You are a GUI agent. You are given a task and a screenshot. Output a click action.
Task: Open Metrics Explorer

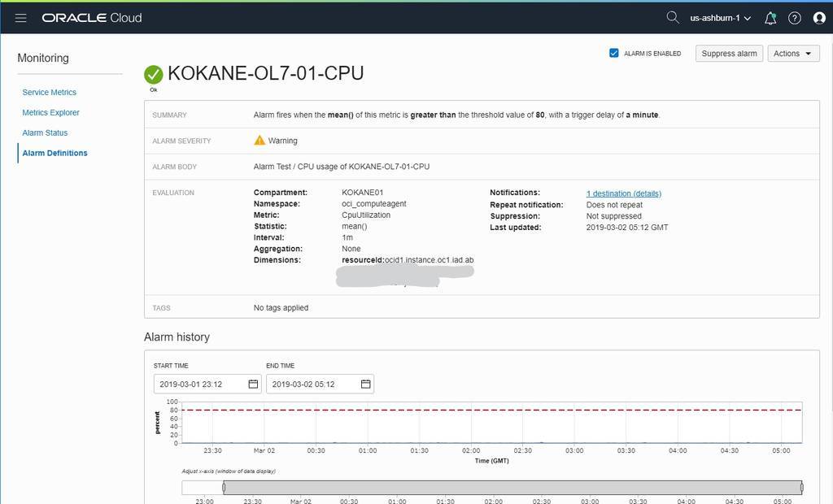pos(51,113)
